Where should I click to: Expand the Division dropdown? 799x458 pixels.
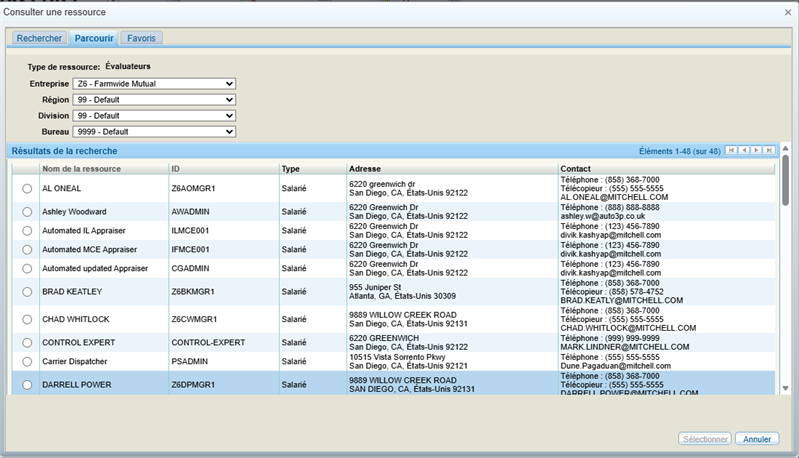pyautogui.click(x=155, y=116)
